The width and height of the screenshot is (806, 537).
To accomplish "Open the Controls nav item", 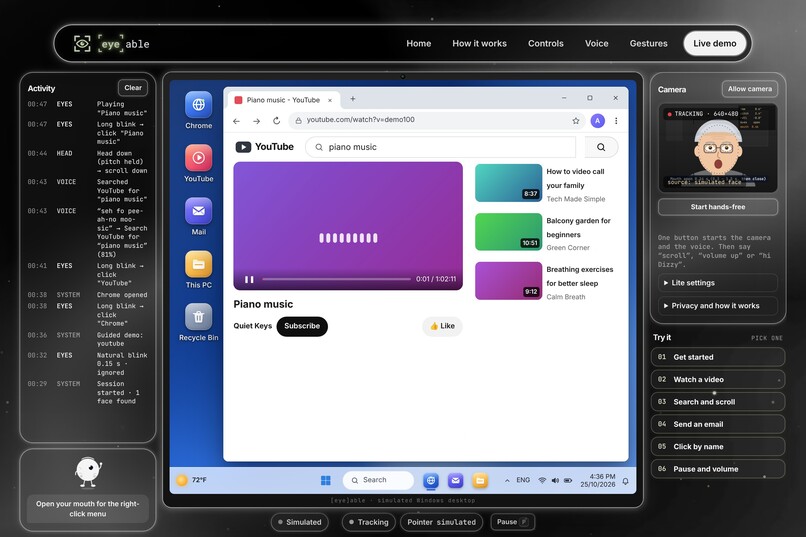I will 545,44.
